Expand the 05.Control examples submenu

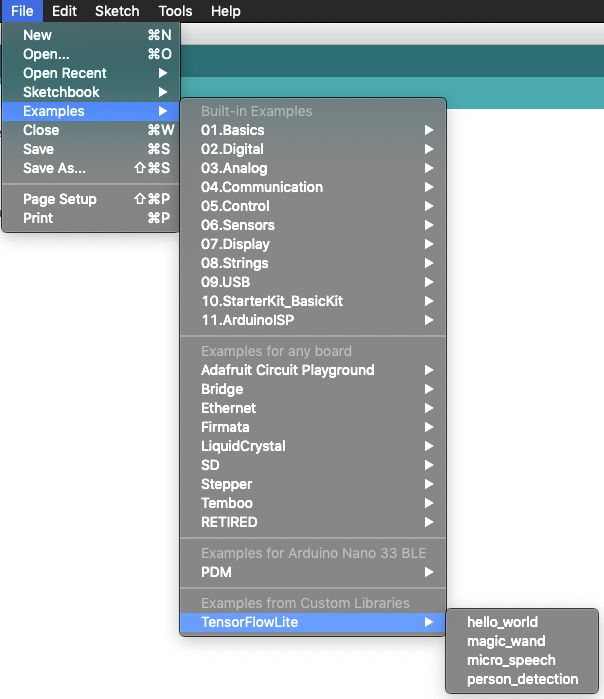click(x=313, y=206)
